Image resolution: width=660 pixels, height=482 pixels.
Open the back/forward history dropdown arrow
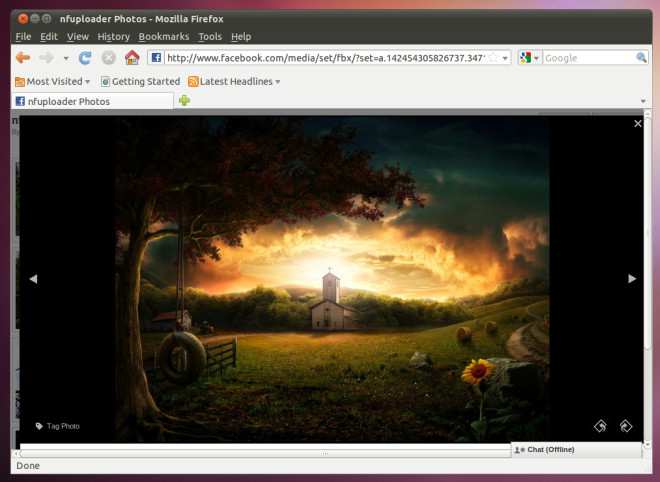pyautogui.click(x=66, y=58)
